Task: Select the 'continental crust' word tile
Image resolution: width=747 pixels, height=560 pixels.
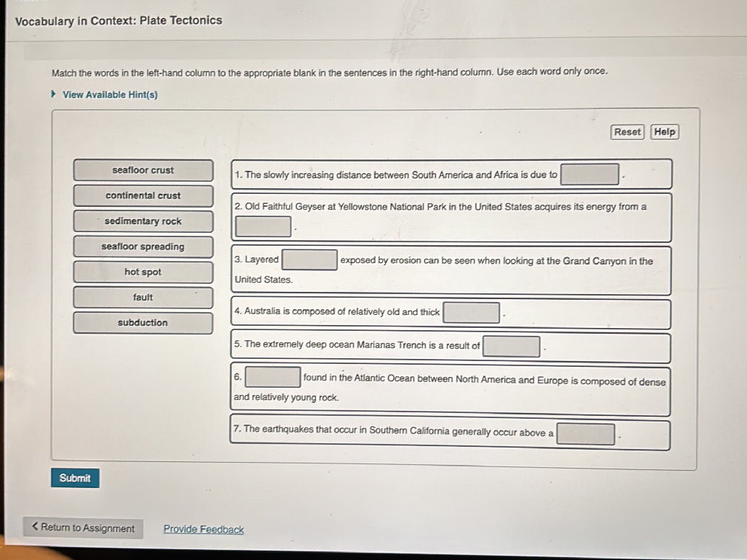Action: [143, 196]
